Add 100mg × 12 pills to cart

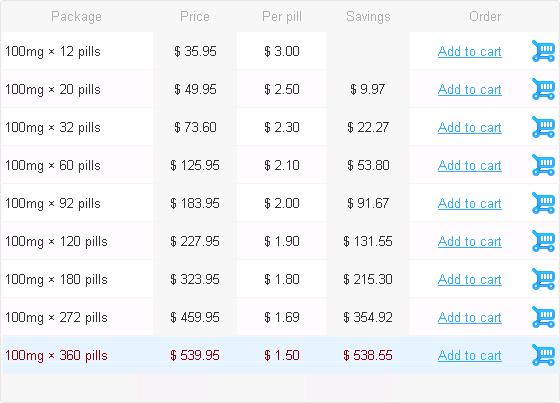click(470, 51)
